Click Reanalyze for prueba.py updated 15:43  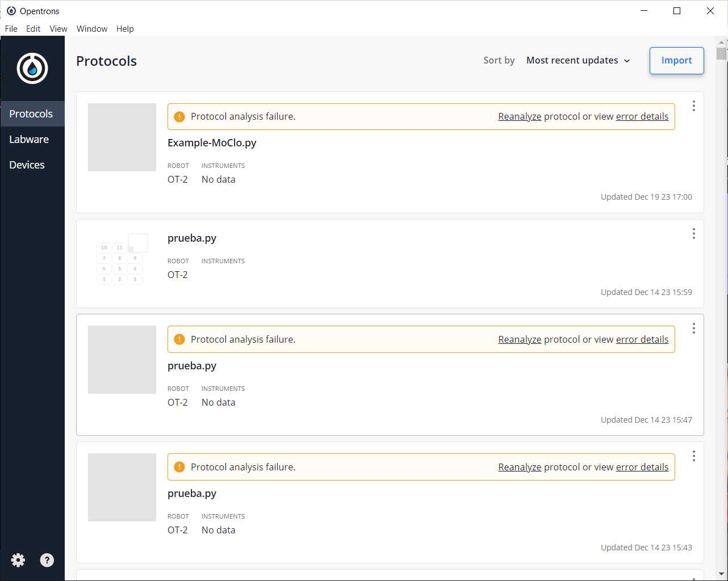(520, 468)
